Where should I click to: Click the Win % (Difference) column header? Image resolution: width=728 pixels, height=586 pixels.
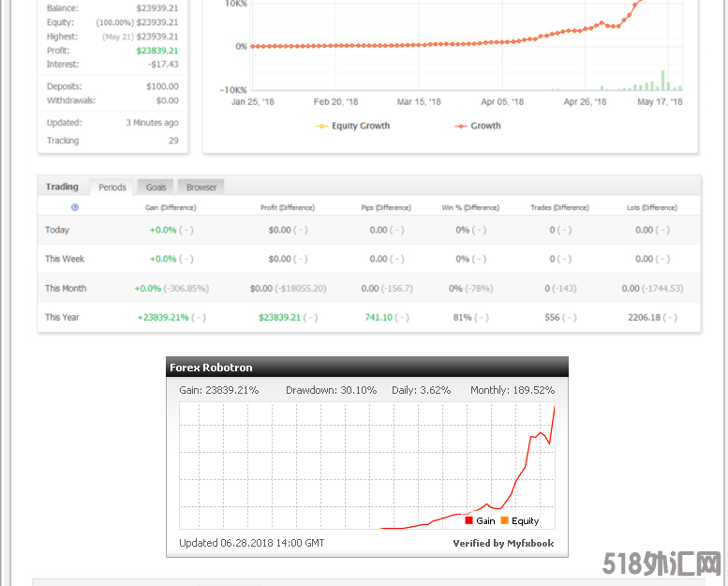click(x=470, y=208)
